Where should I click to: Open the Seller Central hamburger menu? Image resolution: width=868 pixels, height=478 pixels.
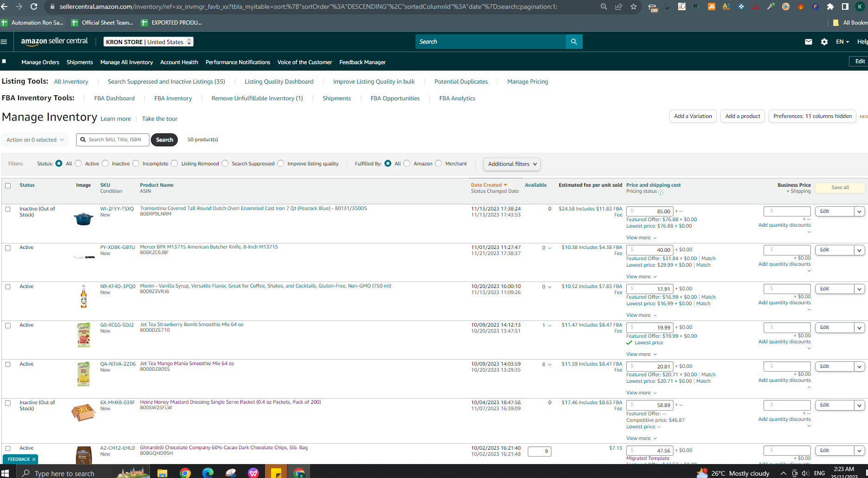[4, 42]
